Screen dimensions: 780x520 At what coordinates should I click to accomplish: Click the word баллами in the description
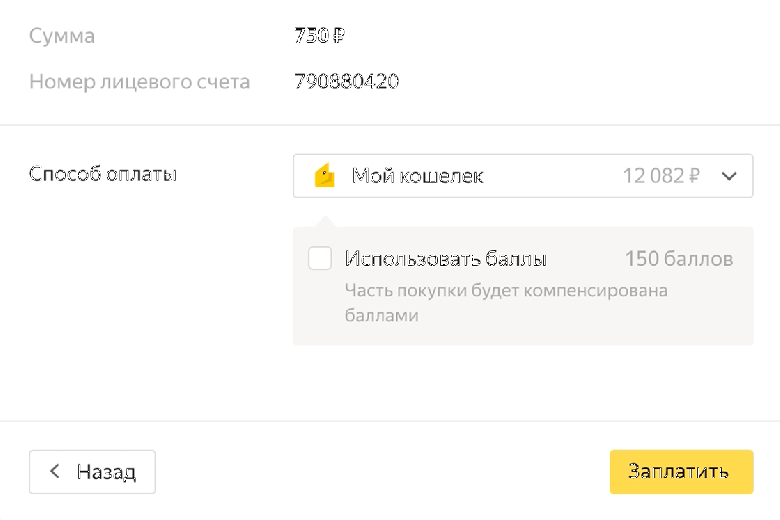(x=381, y=315)
